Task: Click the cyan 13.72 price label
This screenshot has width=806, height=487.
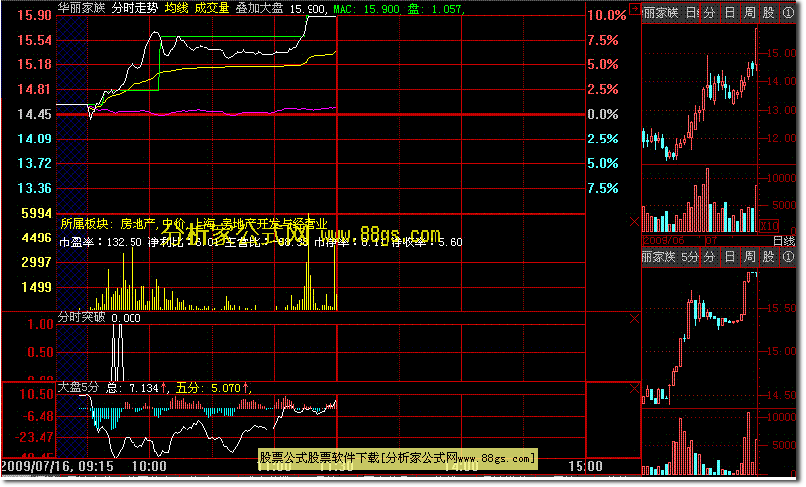Action: [x=34, y=163]
